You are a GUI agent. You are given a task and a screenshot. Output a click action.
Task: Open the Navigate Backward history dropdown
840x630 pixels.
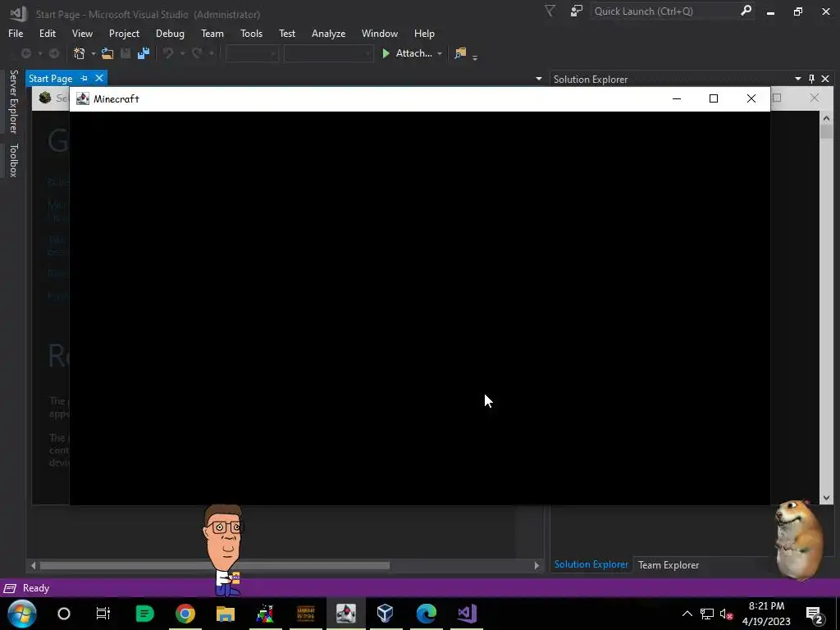pyautogui.click(x=39, y=53)
